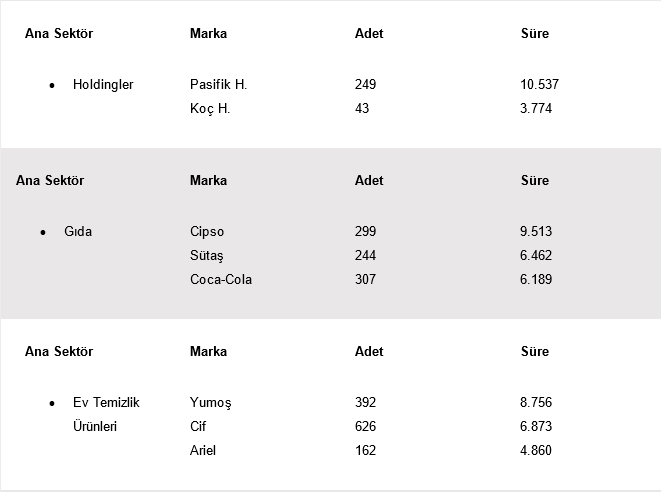
Task: Click the Süre header above the Holdingler rows
Action: point(535,34)
